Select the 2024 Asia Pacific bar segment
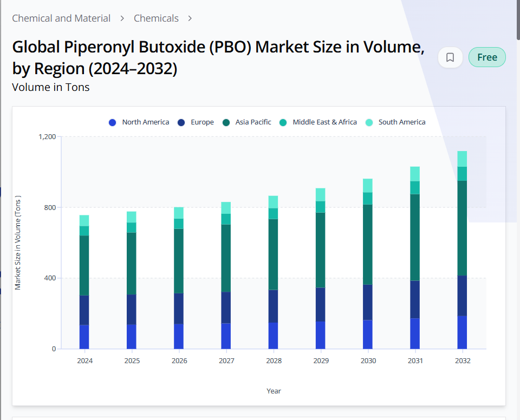Image resolution: width=520 pixels, height=420 pixels. pos(84,265)
